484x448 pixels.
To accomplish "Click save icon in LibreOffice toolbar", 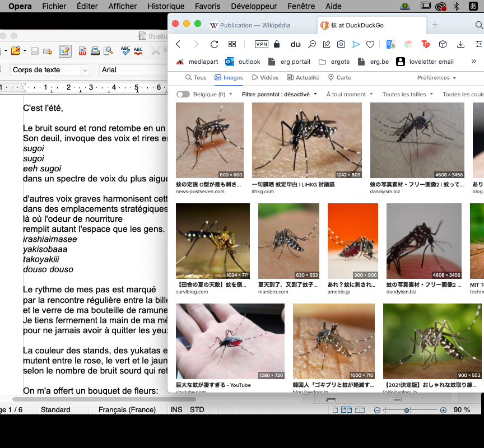I will (35, 51).
